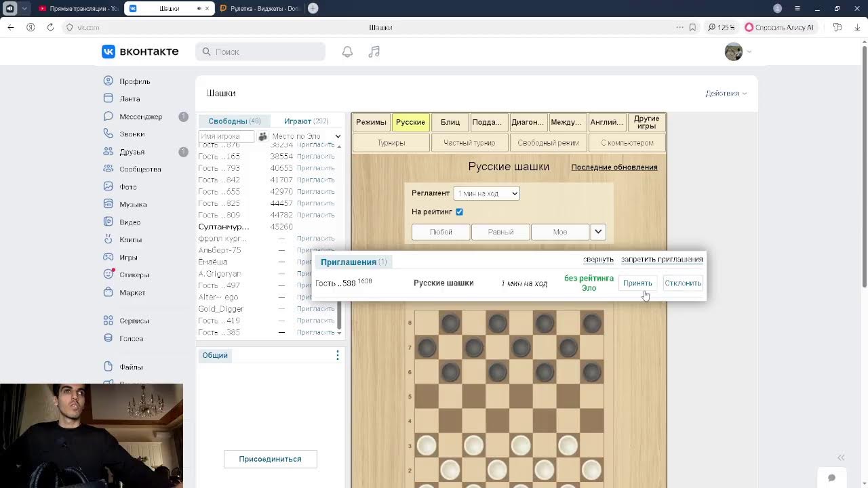The width and height of the screenshot is (868, 488).
Task: Open the Турниры tab
Action: click(x=391, y=142)
